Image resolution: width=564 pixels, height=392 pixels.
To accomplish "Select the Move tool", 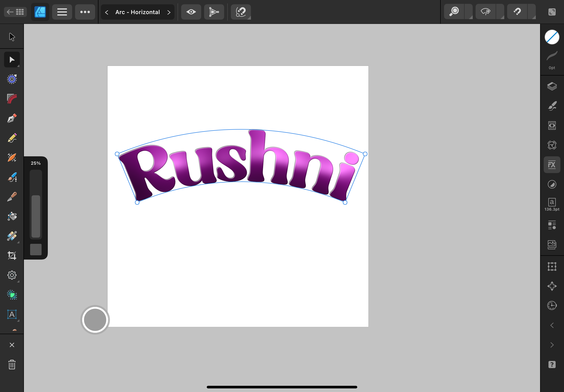I will coord(12,37).
